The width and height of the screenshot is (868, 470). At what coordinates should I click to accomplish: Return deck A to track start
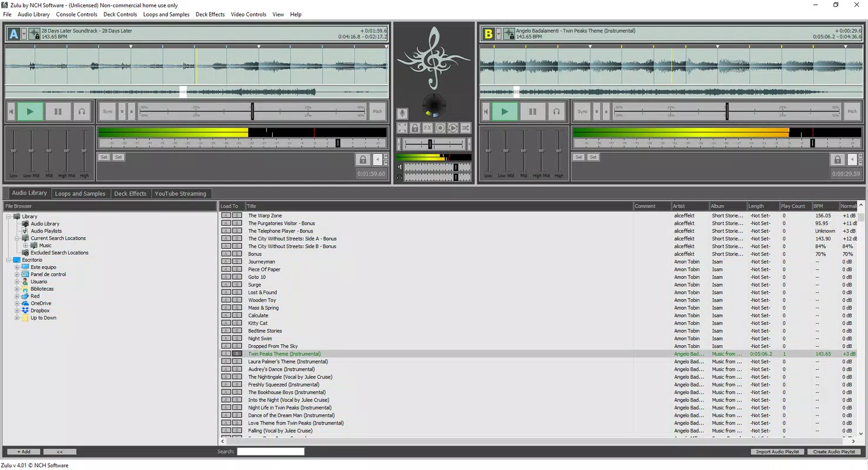click(x=11, y=111)
